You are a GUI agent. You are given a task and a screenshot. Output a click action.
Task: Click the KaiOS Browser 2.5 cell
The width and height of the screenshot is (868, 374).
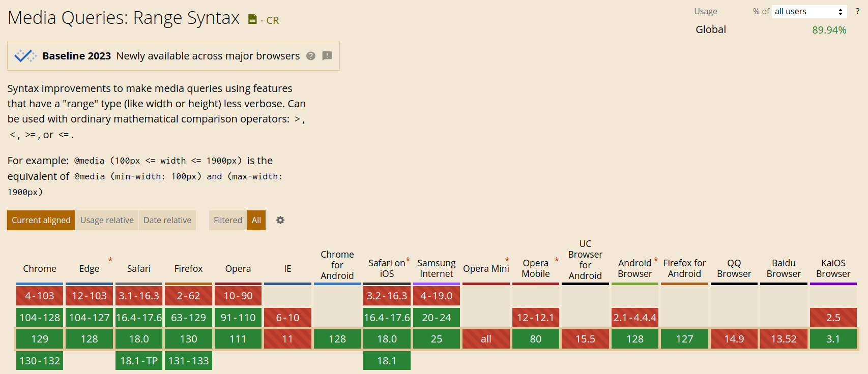tap(833, 318)
